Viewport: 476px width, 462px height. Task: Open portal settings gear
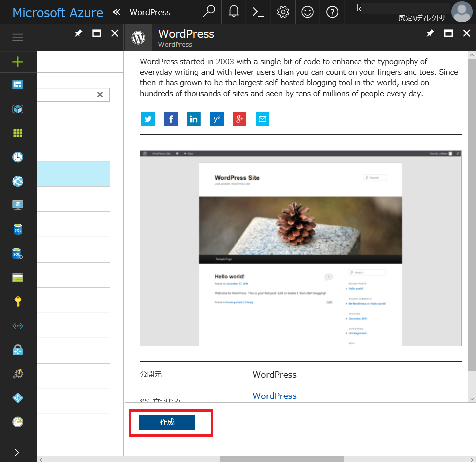tap(283, 12)
